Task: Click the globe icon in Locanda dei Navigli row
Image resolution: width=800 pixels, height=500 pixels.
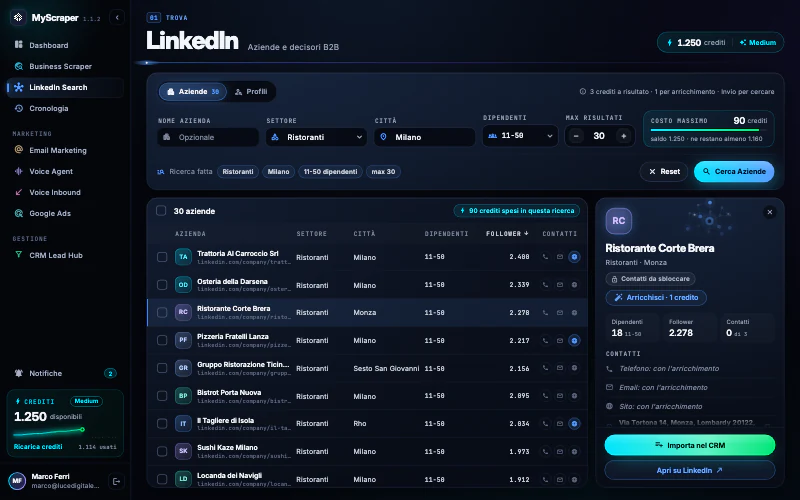Action: coord(574,479)
